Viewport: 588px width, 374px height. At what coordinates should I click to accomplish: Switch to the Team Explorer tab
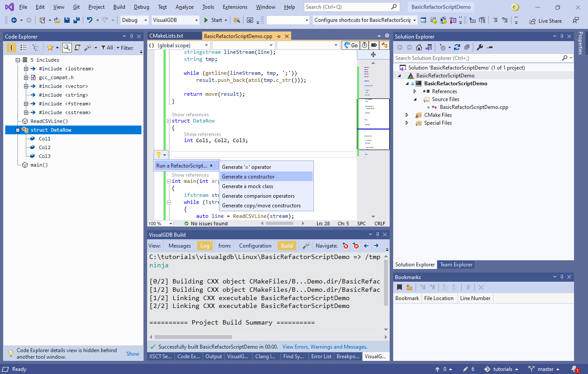pos(456,265)
